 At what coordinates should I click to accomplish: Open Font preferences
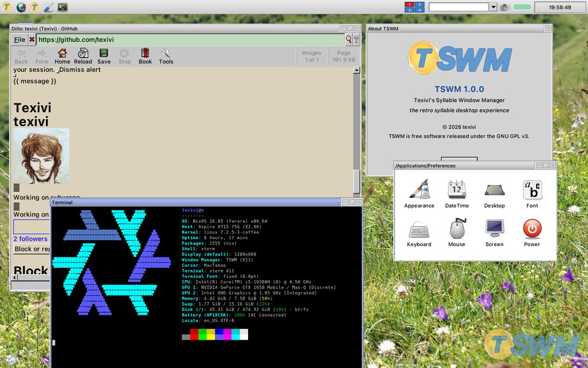click(532, 194)
